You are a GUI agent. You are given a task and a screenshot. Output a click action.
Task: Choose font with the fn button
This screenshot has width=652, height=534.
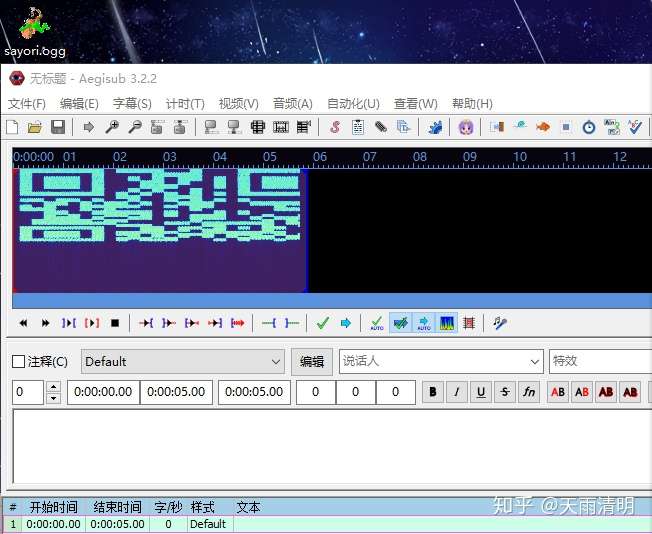[x=529, y=392]
